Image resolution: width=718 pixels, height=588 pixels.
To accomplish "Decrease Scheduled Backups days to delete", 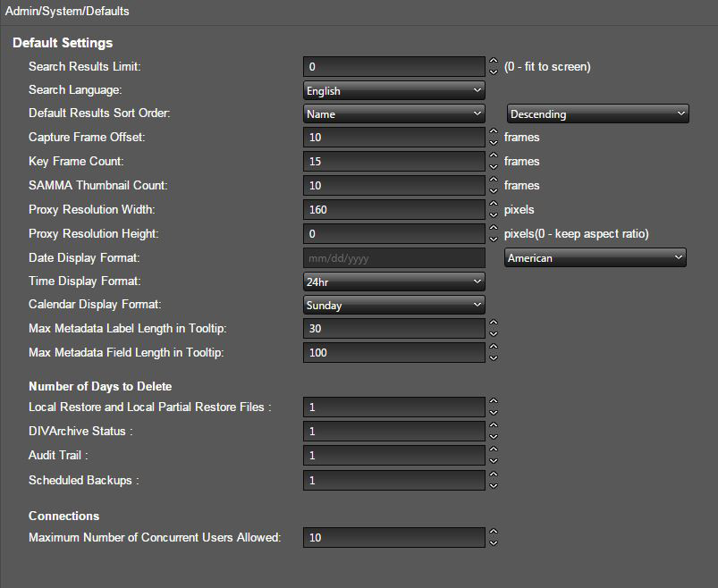I will 494,486.
